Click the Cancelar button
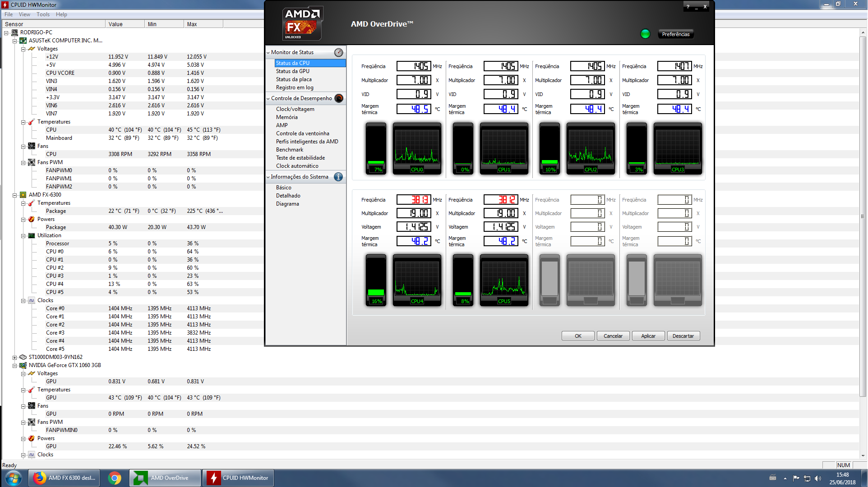The height and width of the screenshot is (487, 868). click(613, 336)
